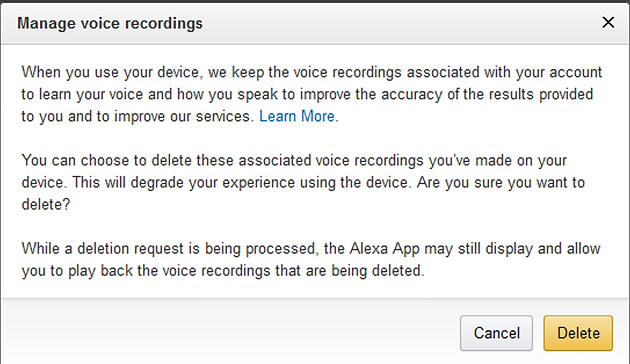
Task: Close the Manage voice recordings dialog
Action: point(608,22)
